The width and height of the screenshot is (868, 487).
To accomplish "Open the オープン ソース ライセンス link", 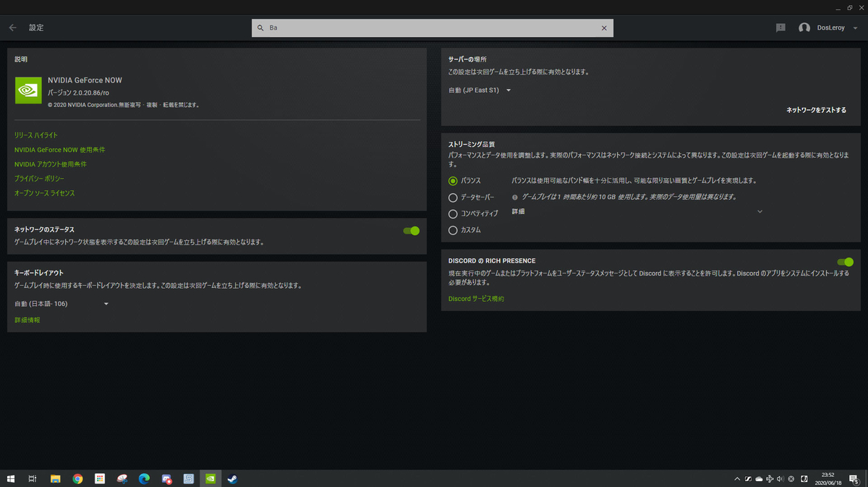I will pos(45,193).
